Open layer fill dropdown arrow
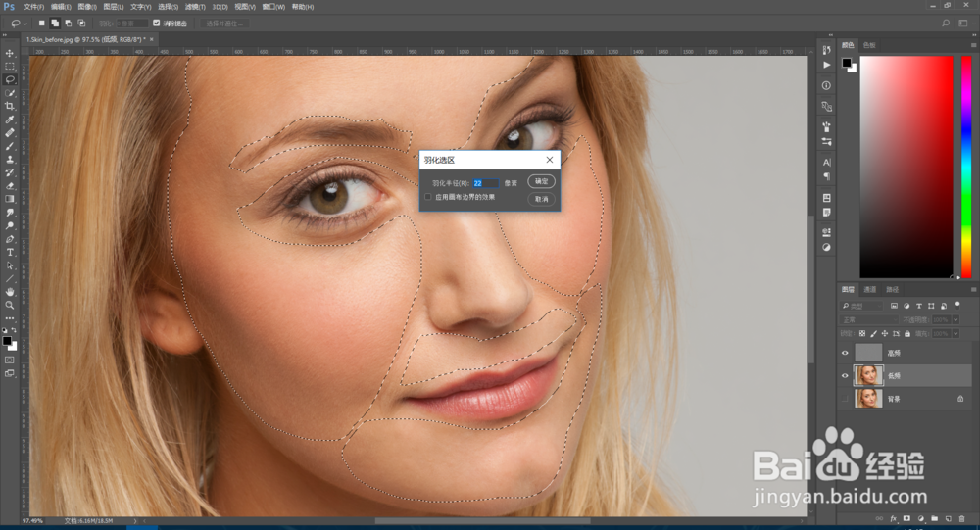This screenshot has height=530, width=980. point(955,334)
